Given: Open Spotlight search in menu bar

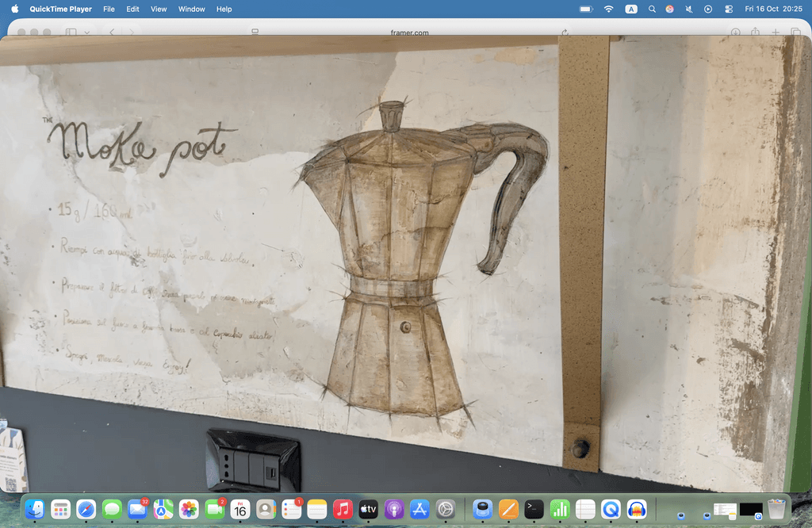Looking at the screenshot, I should tap(652, 9).
